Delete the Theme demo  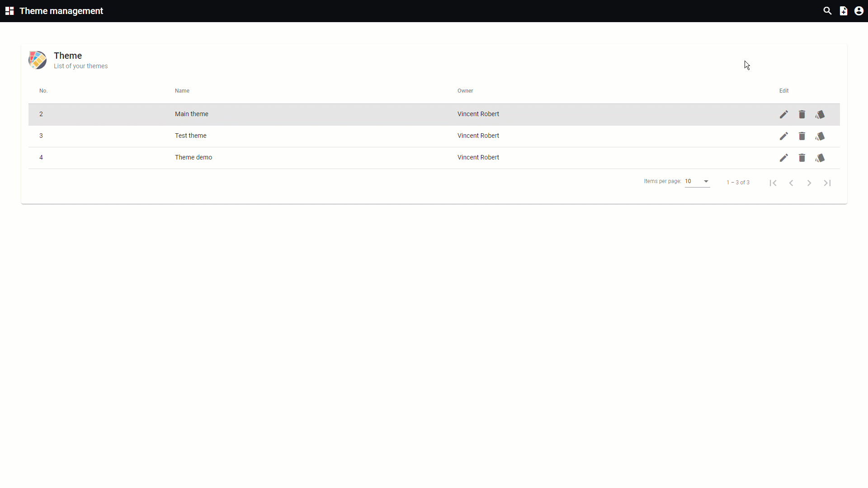pyautogui.click(x=802, y=158)
